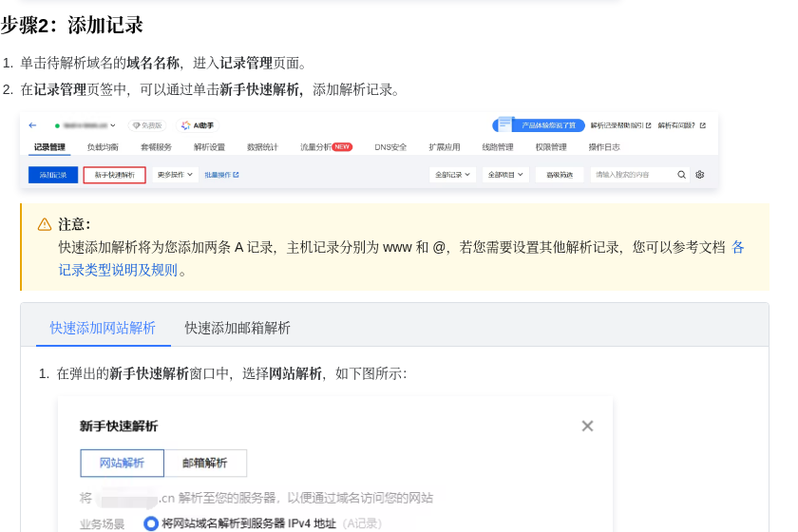Select the IPv4 地址 A记录 radio button

point(151,523)
